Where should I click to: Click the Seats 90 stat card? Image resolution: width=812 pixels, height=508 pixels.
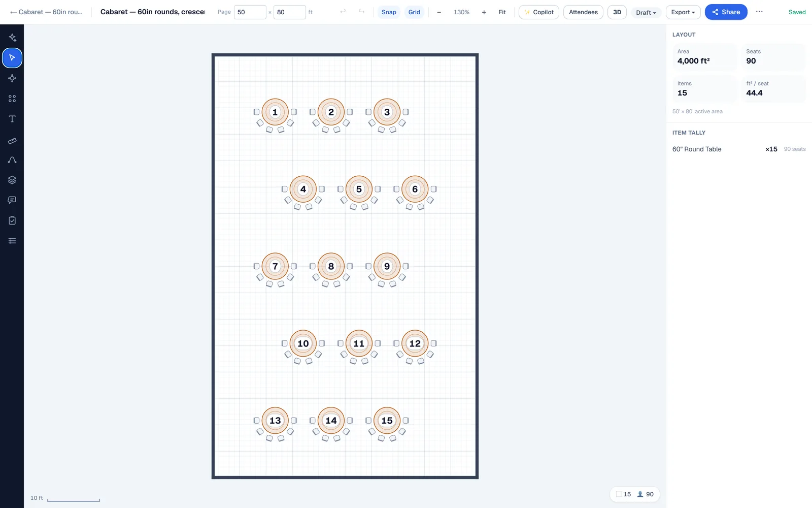pos(773,57)
